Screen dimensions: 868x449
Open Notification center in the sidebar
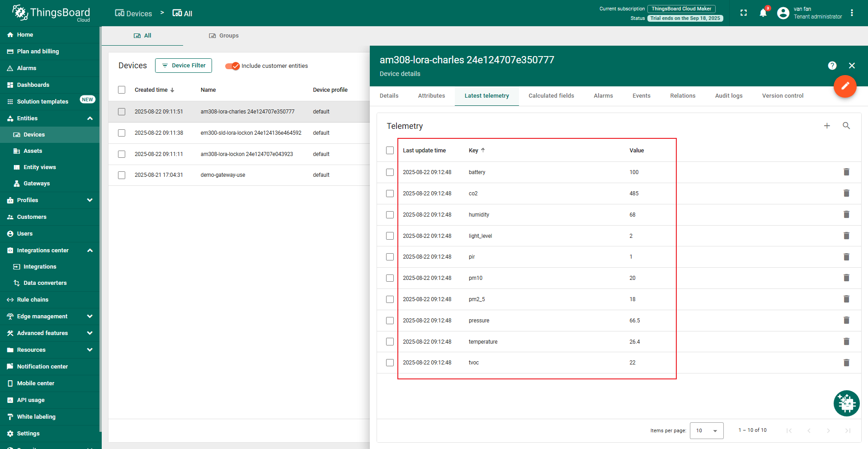pyautogui.click(x=50, y=367)
